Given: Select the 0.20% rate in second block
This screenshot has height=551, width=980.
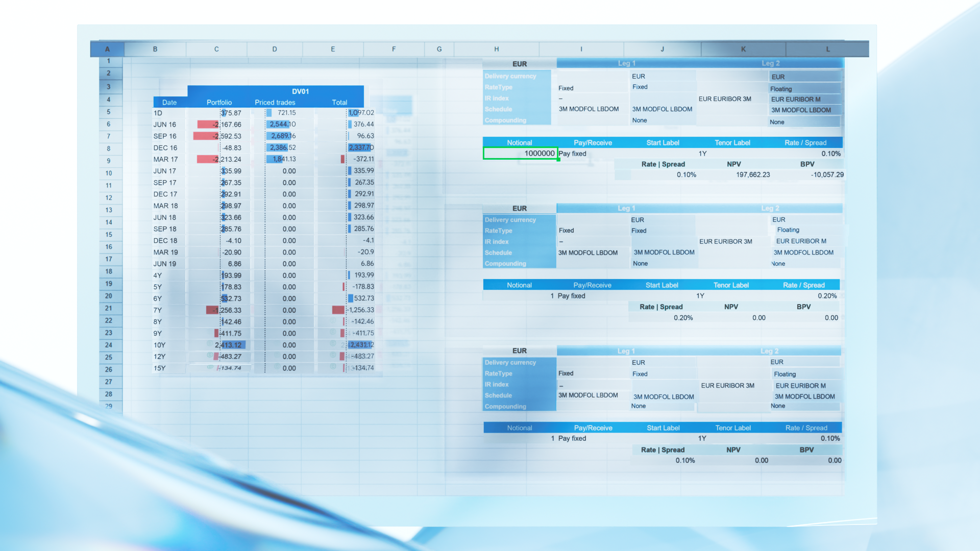Looking at the screenshot, I should click(827, 296).
